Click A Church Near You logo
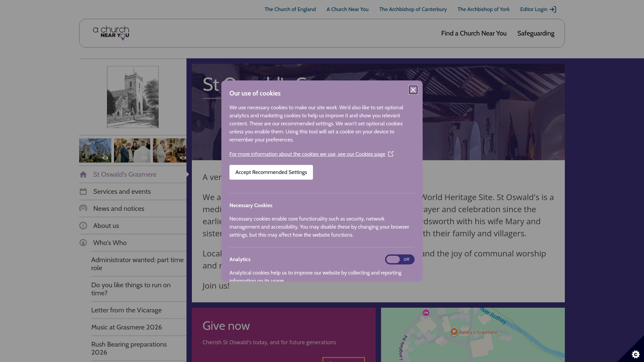Viewport: 644px width, 362px height. coord(111,33)
